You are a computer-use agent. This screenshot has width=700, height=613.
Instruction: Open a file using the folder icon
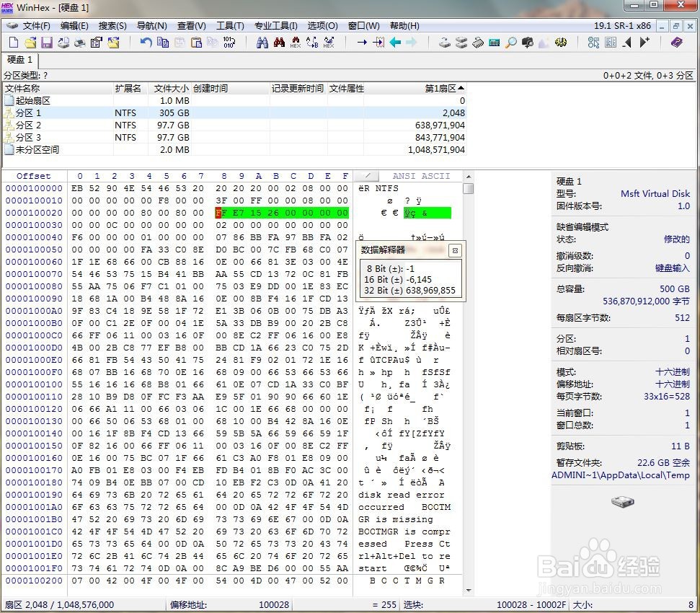coord(30,43)
